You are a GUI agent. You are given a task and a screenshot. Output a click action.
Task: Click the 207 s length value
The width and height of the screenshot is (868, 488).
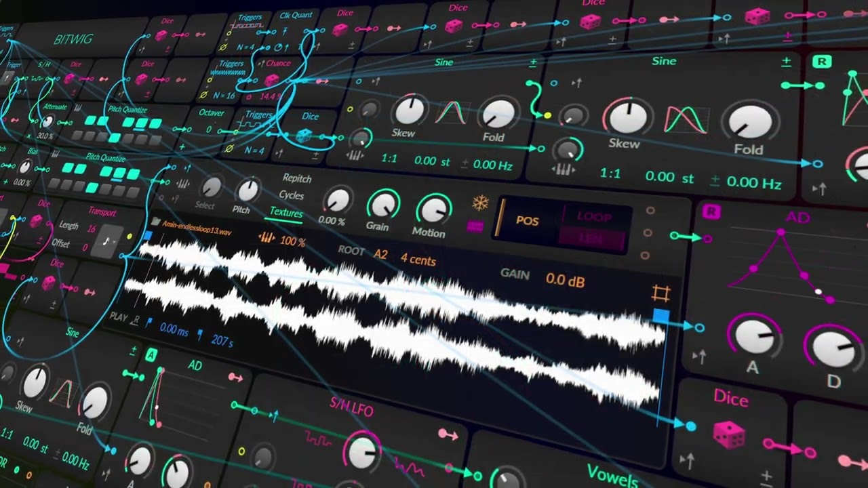(x=222, y=340)
